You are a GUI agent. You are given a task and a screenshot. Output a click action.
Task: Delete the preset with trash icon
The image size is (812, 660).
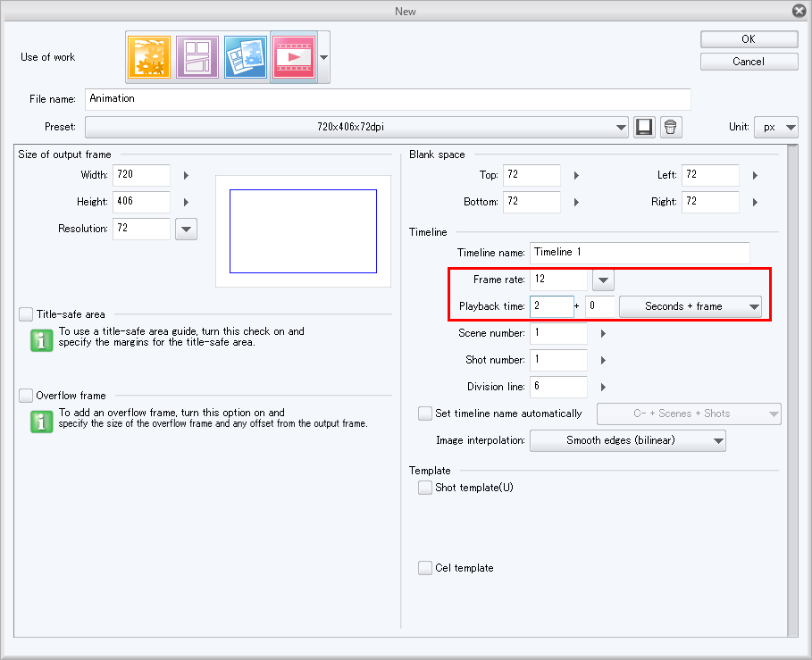point(671,127)
